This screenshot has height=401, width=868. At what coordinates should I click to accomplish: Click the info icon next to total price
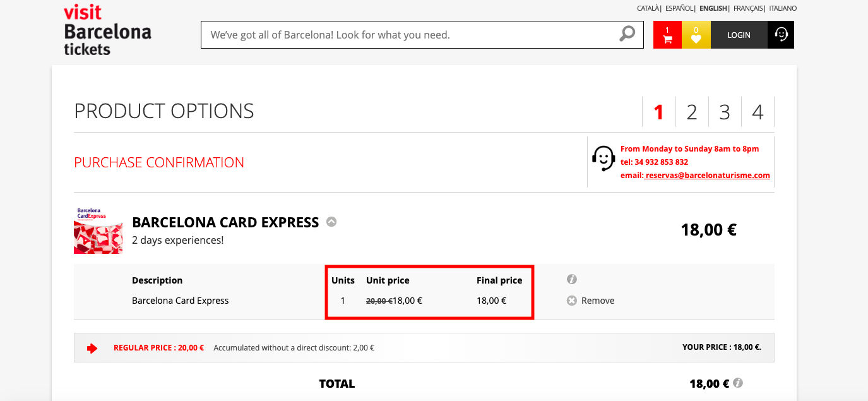[738, 383]
